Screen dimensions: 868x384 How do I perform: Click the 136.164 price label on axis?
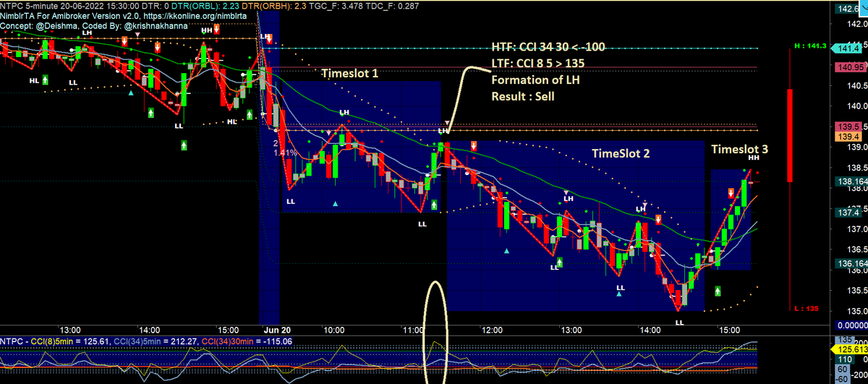coord(851,263)
